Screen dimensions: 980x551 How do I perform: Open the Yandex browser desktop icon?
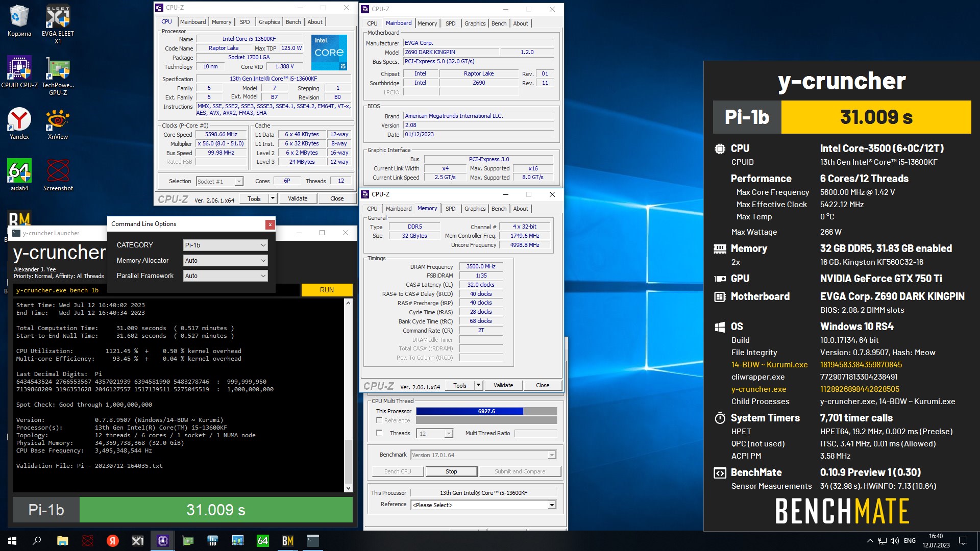[x=19, y=123]
